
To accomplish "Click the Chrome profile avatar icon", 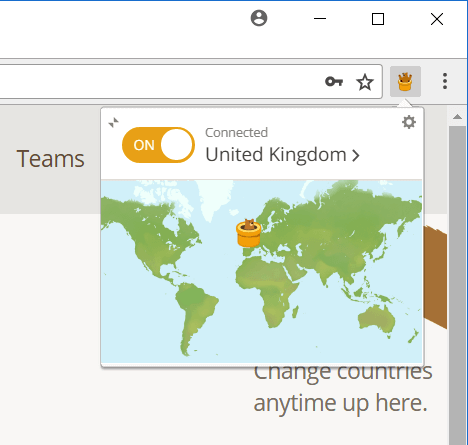I will (259, 18).
